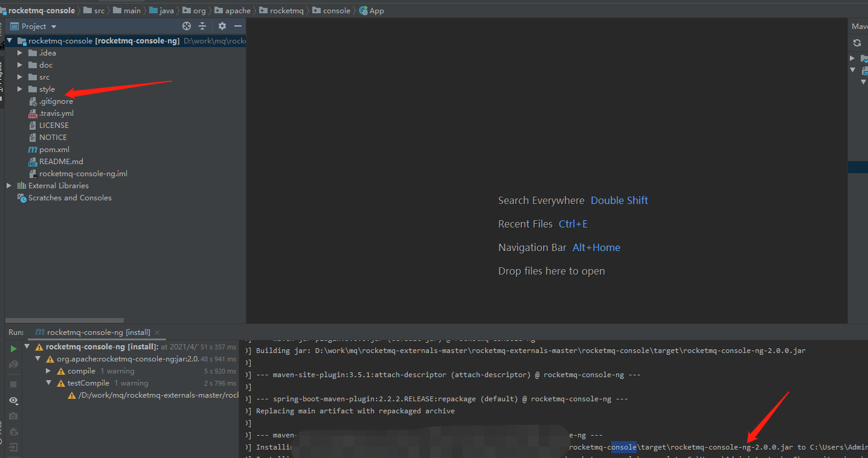Collapse the rocketmq-console root node
868x458 pixels.
pyautogui.click(x=9, y=41)
